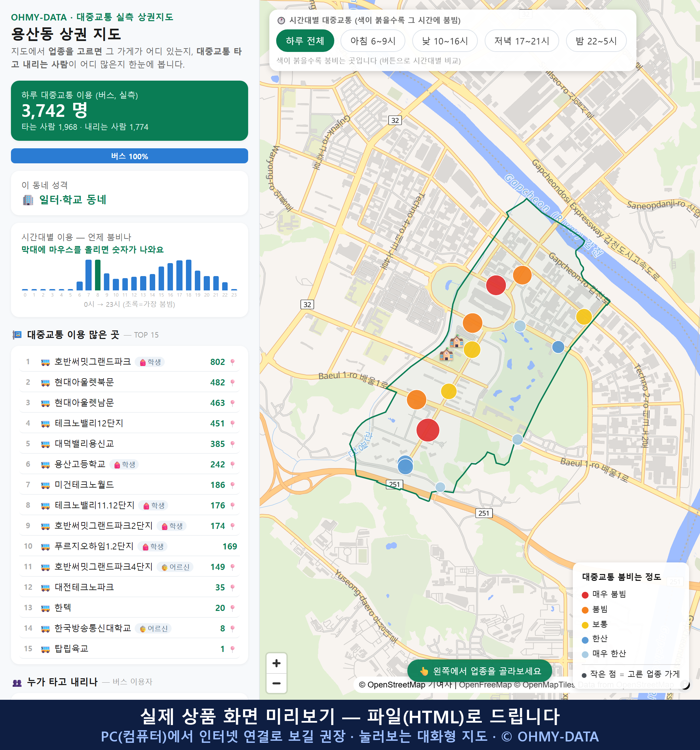Click pin icon next to 호반써밋그랜드파크 802
700x750 pixels.
coord(232,362)
